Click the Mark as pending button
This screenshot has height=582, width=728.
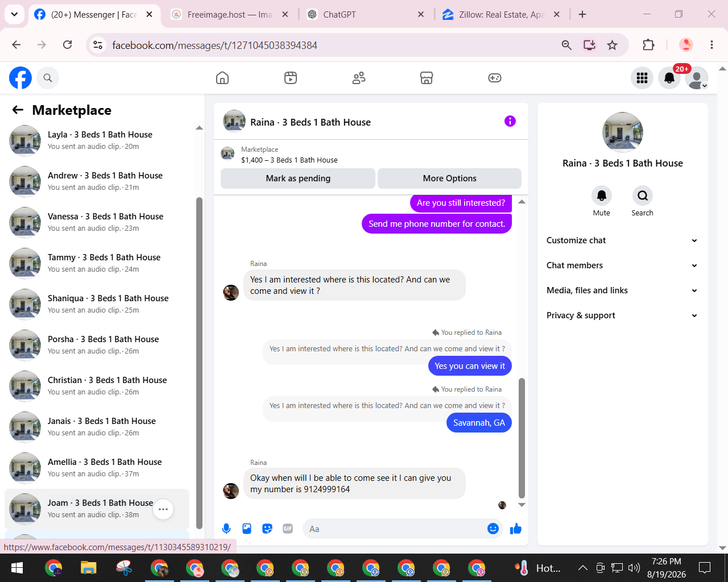[x=298, y=178]
